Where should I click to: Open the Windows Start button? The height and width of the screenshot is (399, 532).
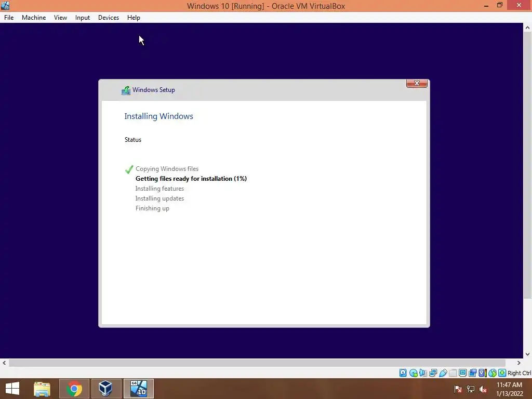click(x=12, y=389)
